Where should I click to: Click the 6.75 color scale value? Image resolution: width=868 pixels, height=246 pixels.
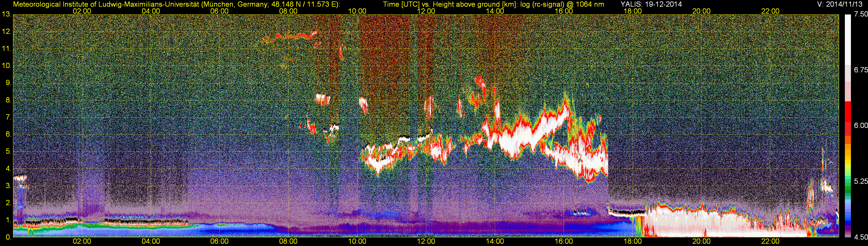[860, 70]
